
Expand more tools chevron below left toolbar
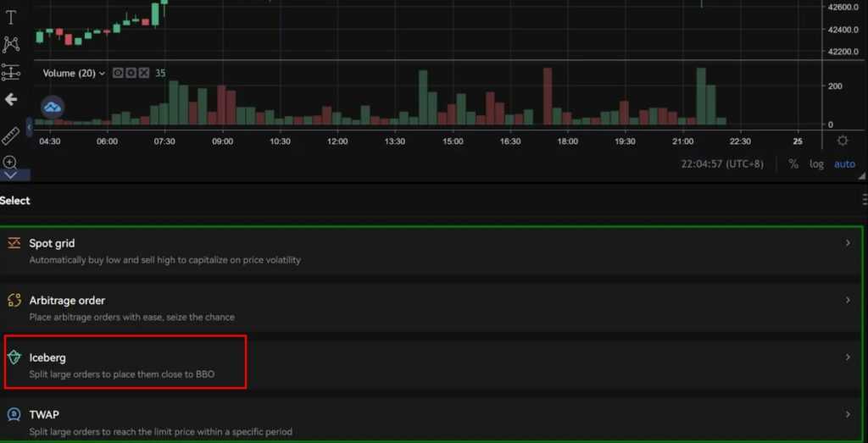point(11,174)
